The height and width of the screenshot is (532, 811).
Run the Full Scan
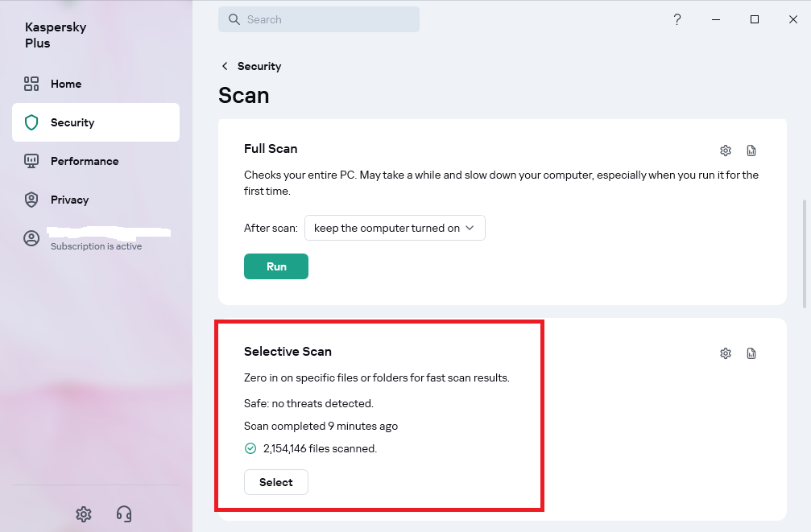(276, 266)
